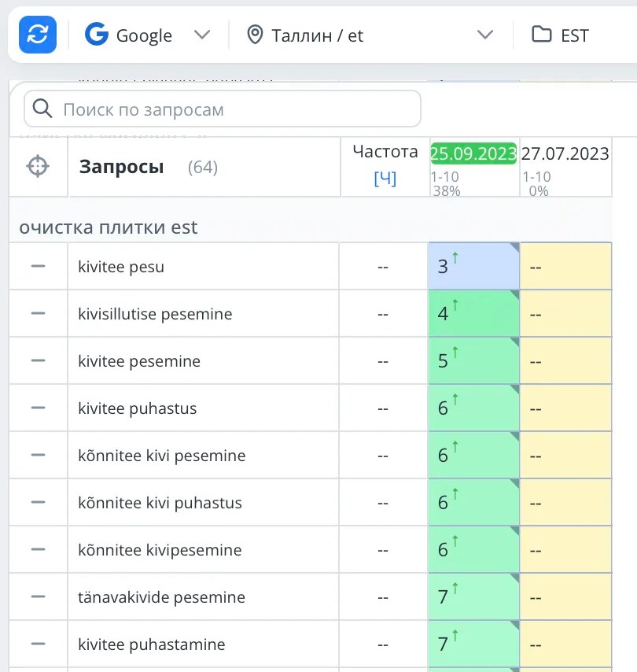Click minus icon beside tänavakivide pesemine
Image resolution: width=637 pixels, height=672 pixels.
pyautogui.click(x=38, y=597)
